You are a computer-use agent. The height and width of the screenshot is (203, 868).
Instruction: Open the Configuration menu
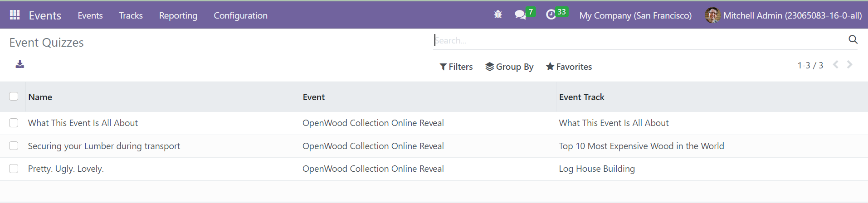point(241,15)
